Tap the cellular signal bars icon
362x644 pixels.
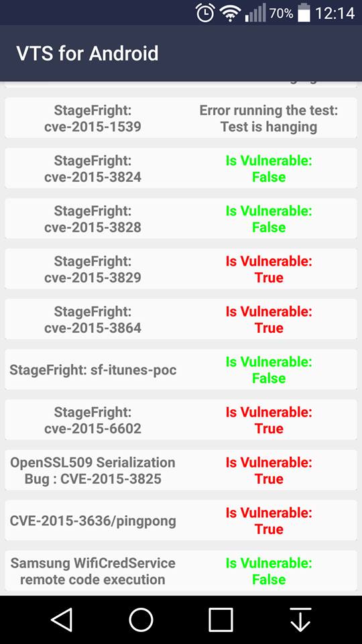255,13
